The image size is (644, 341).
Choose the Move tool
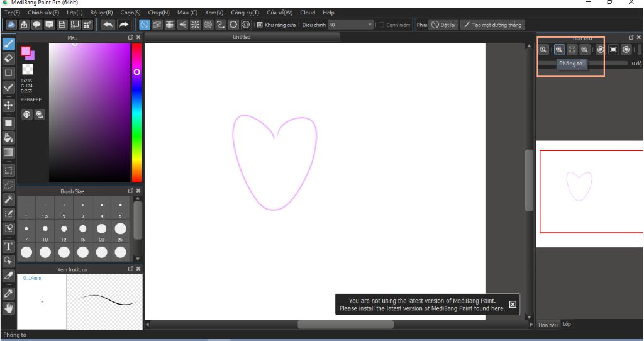[x=9, y=105]
